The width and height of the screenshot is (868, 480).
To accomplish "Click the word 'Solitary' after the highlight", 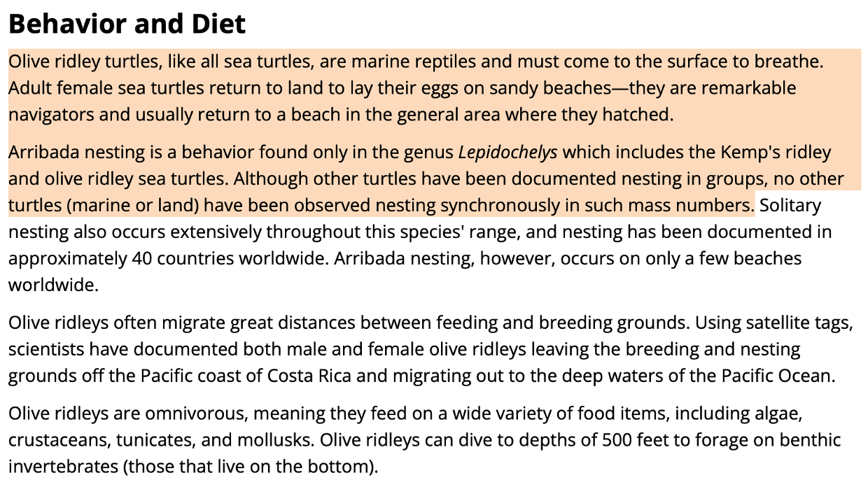I will pyautogui.click(x=790, y=206).
